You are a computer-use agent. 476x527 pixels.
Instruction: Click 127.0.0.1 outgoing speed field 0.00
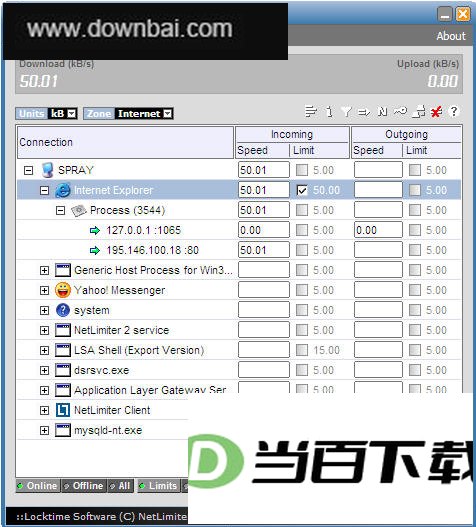click(x=378, y=230)
